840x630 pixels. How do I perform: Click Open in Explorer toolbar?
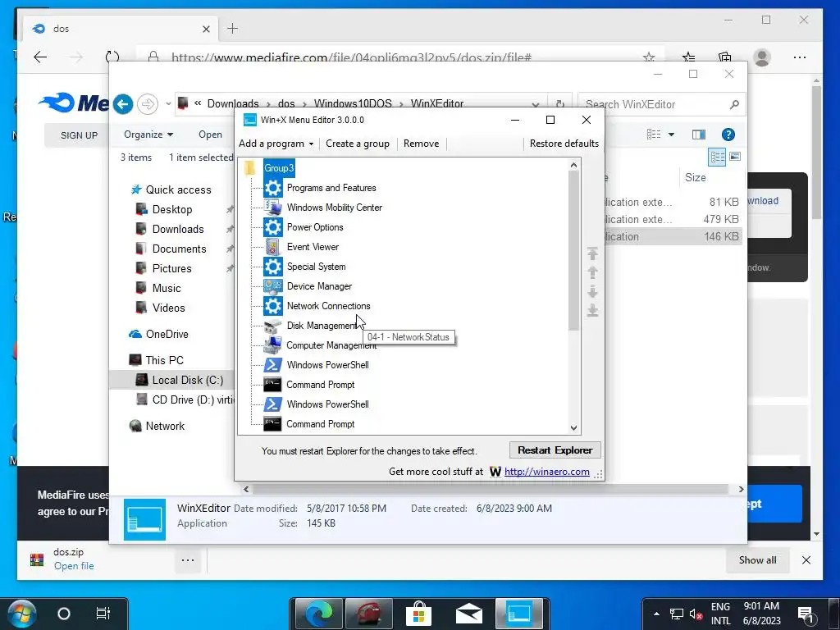[211, 135]
